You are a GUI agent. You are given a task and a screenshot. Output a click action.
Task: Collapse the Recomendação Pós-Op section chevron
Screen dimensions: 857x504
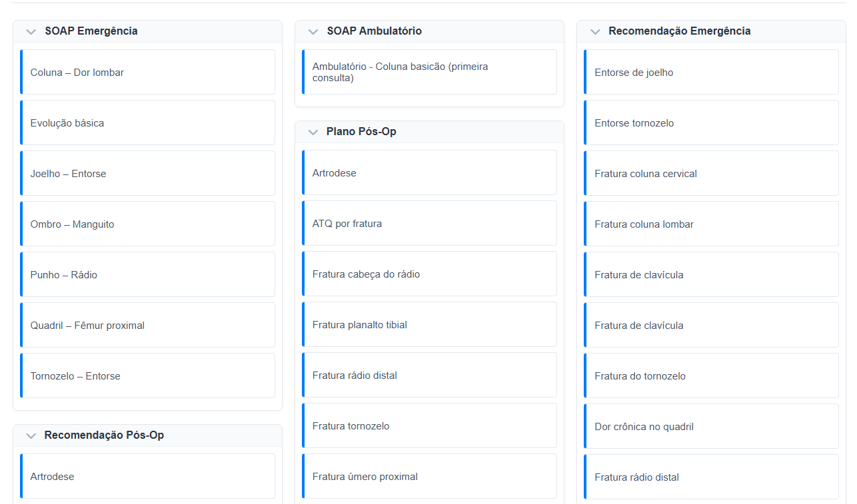pyautogui.click(x=31, y=435)
